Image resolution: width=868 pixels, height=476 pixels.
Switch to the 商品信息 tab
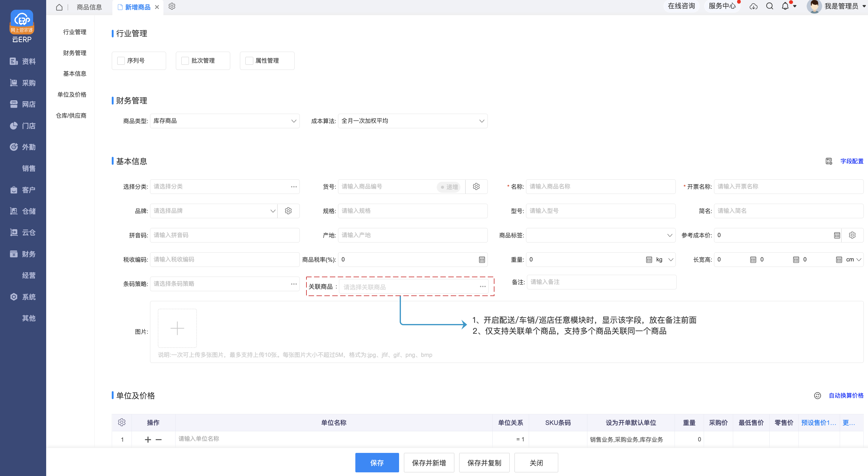pos(89,7)
